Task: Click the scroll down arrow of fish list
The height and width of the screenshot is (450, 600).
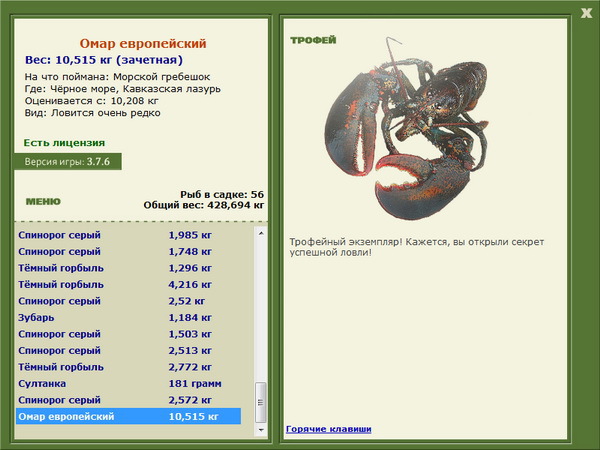Action: coord(261,430)
